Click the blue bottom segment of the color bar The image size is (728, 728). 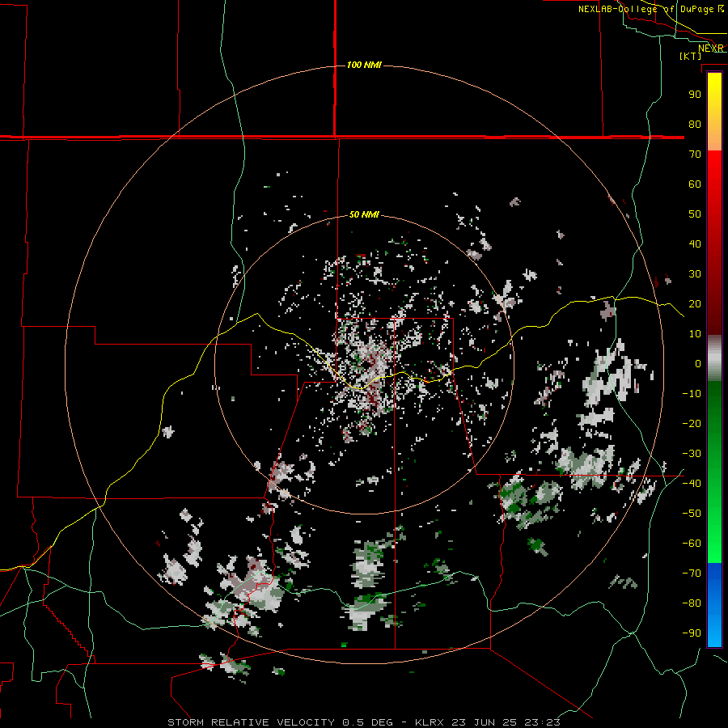click(x=714, y=605)
